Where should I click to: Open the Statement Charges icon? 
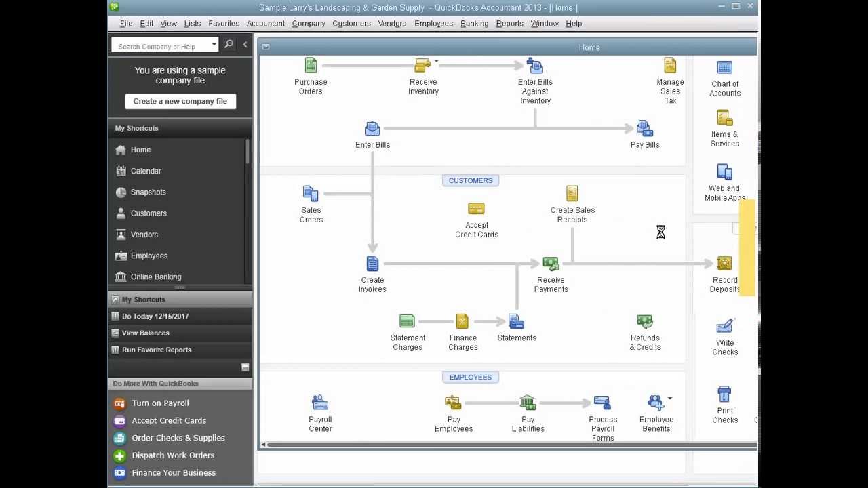coord(407,321)
